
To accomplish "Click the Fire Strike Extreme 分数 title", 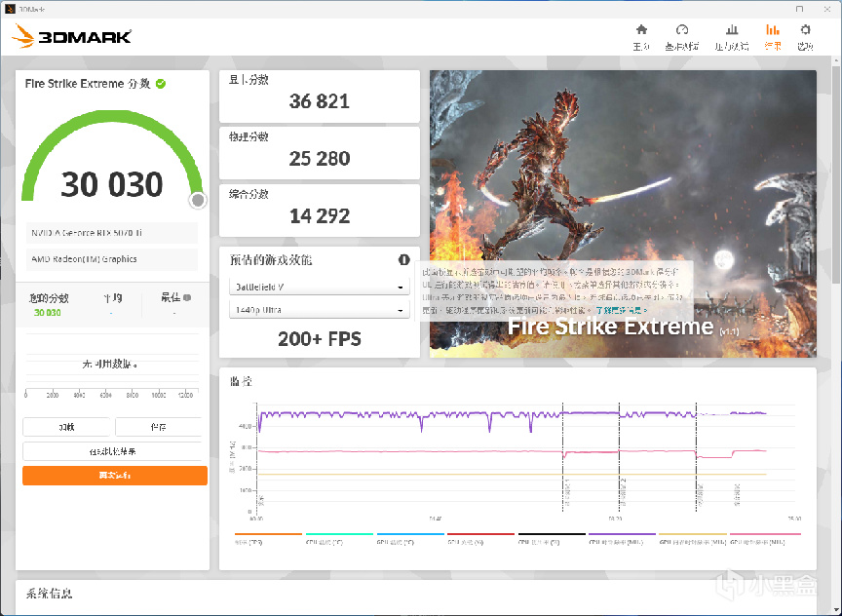I will [x=88, y=84].
